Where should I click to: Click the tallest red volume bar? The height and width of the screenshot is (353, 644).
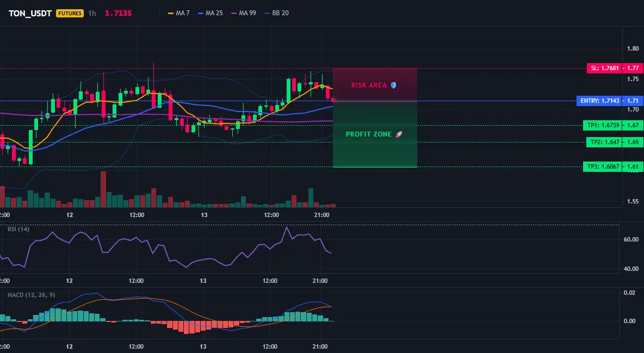[x=103, y=189]
